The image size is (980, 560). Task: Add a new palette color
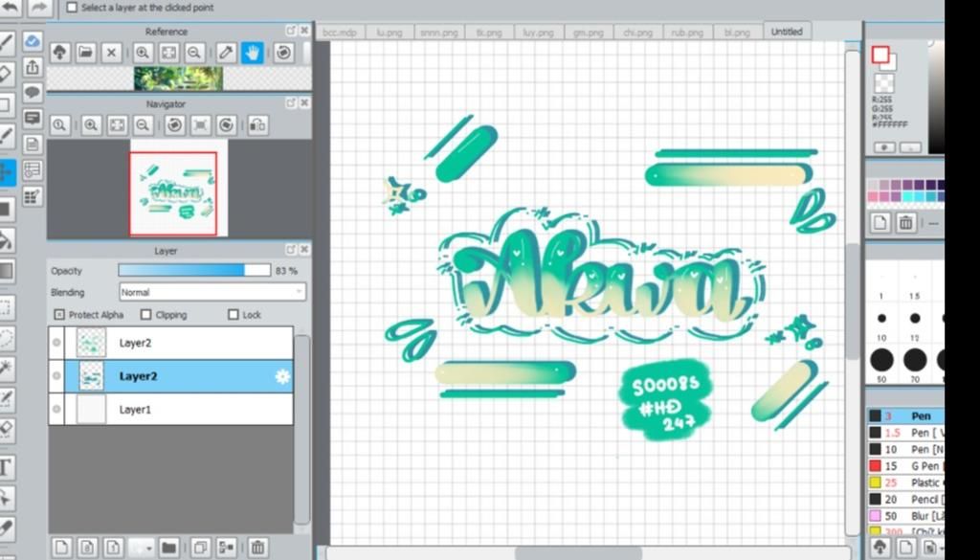(x=880, y=222)
